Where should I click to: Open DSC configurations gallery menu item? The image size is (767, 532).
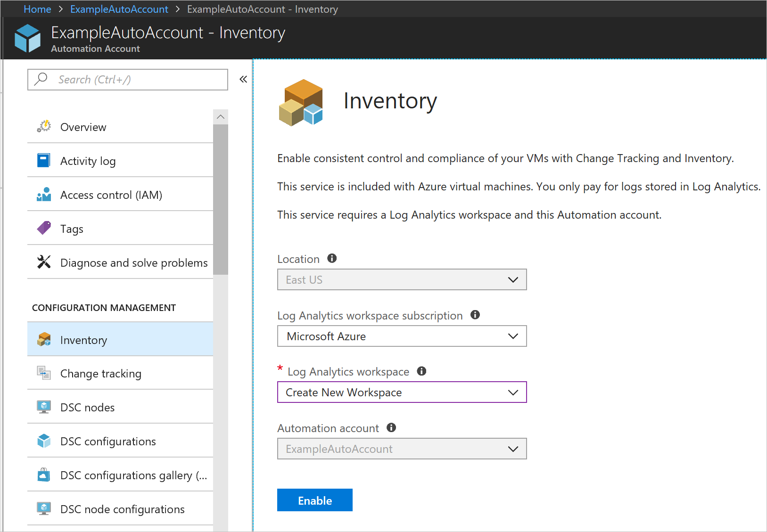(x=120, y=475)
